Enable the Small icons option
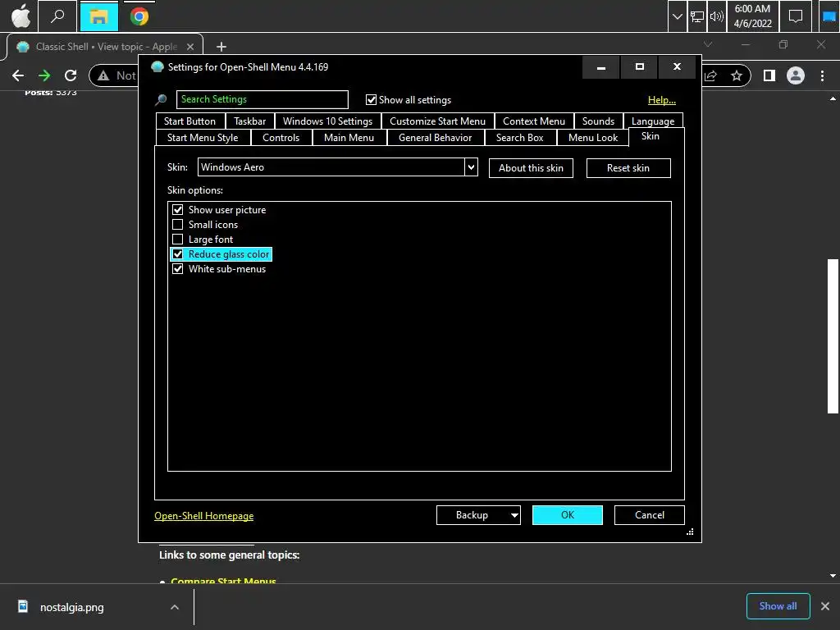Viewport: 840px width, 630px height. click(x=177, y=225)
